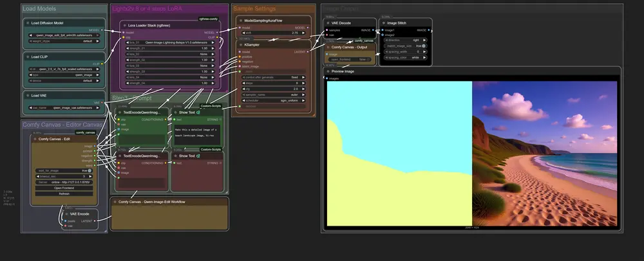Open the lora_01 file selector
The width and height of the screenshot is (644, 261).
(170, 42)
